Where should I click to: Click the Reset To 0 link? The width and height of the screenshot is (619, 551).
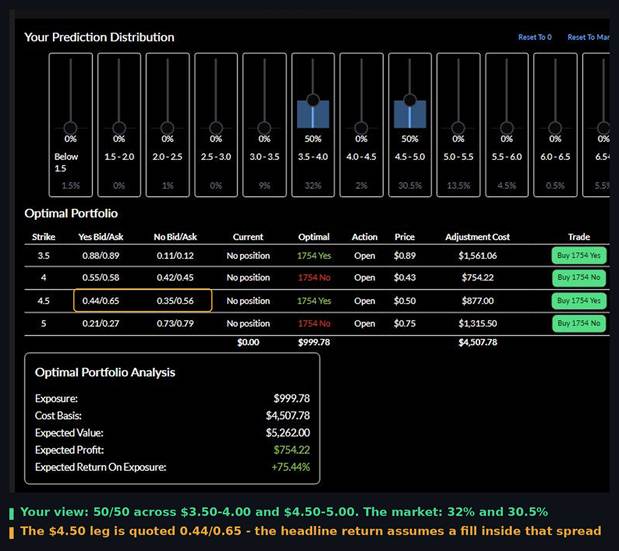(535, 37)
